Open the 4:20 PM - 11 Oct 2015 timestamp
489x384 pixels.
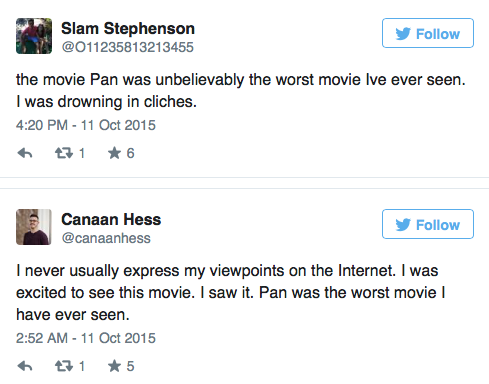click(x=86, y=125)
